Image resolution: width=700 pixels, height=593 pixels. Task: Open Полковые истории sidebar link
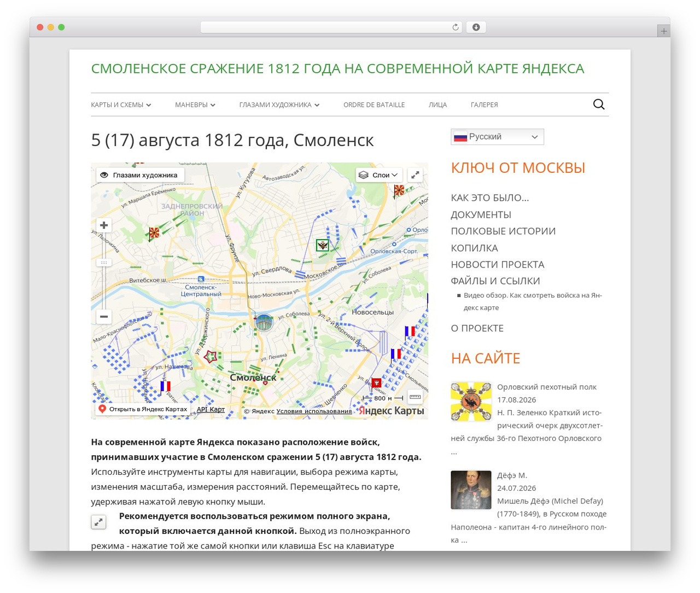click(503, 231)
